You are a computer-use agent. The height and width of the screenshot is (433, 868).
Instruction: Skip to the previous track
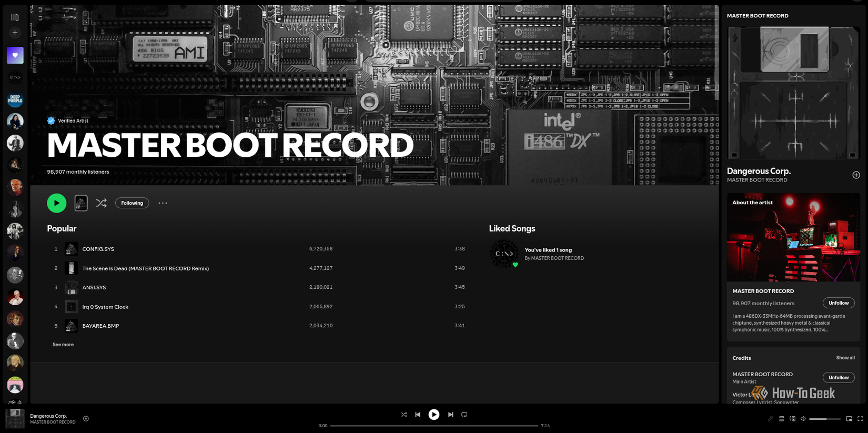(418, 415)
